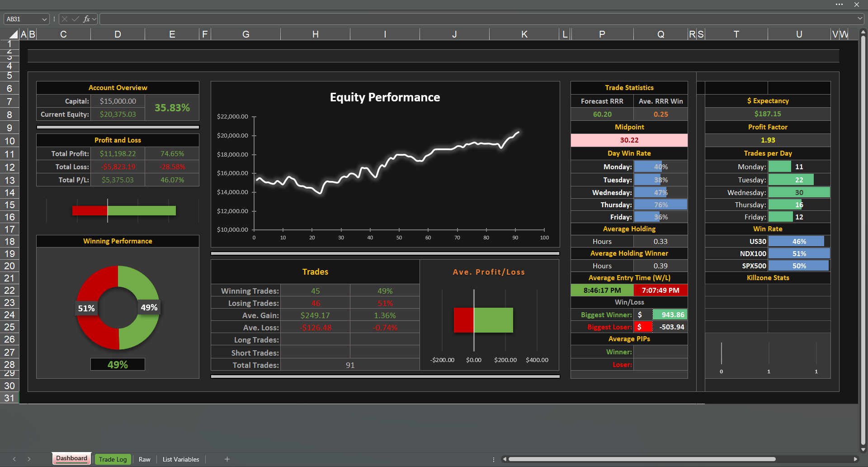This screenshot has height=467, width=868.
Task: Click the Cancel X icon in formula bar
Action: pos(65,19)
